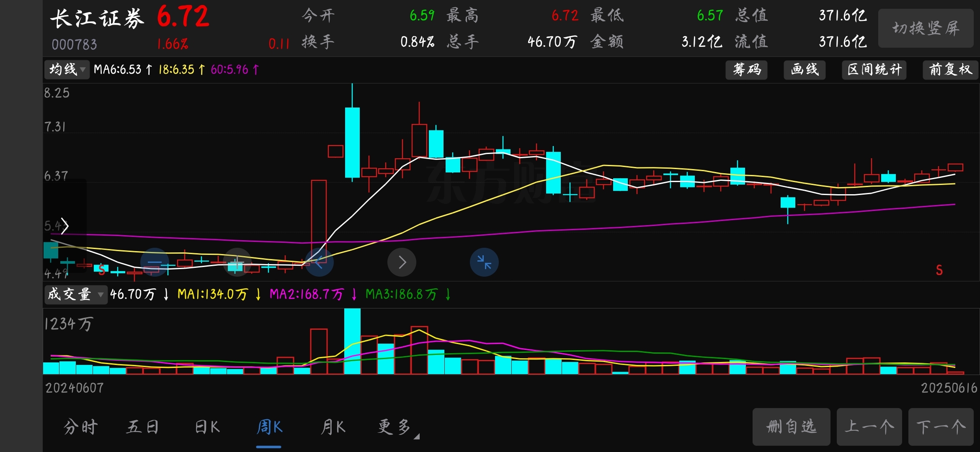Tap the 1.66% change percentage
Image resolution: width=980 pixels, height=452 pixels.
173,44
